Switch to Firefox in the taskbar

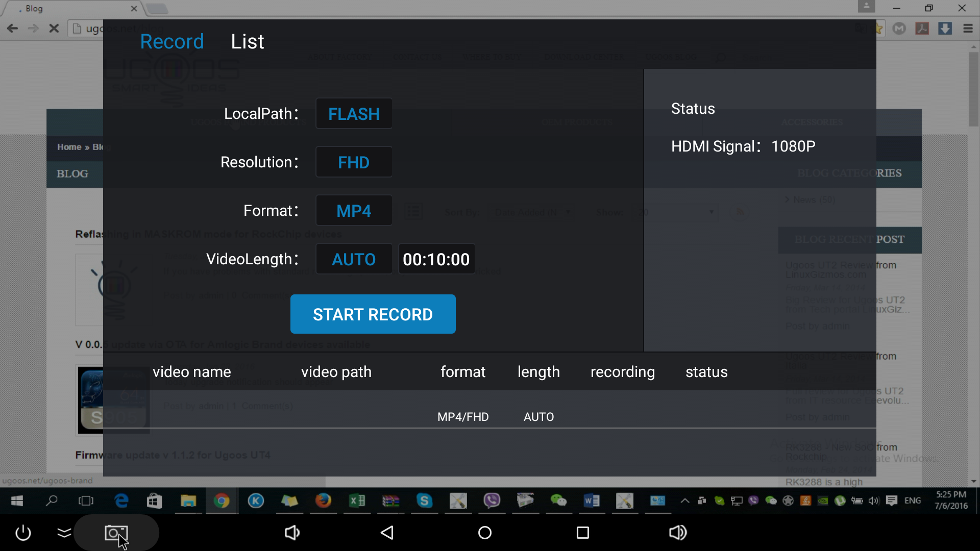323,501
